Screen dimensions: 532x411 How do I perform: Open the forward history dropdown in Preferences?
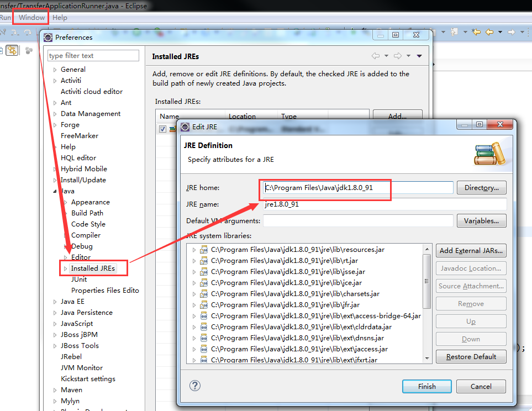[408, 56]
